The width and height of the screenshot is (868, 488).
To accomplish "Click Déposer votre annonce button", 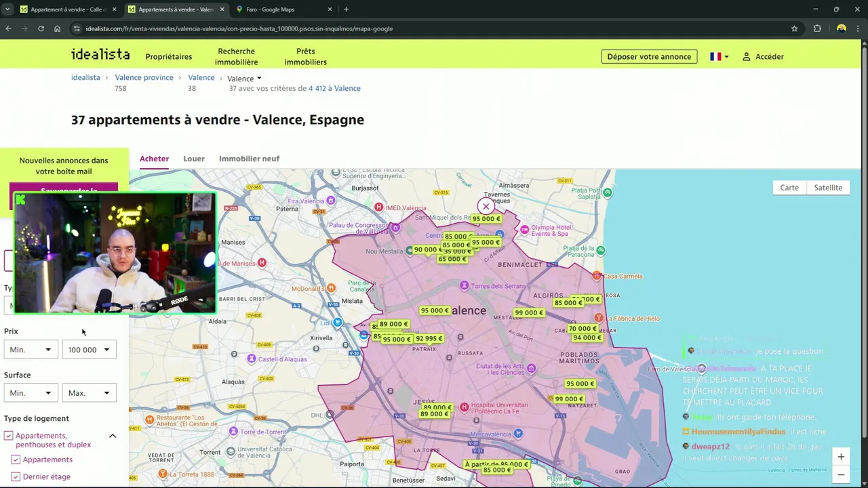I will [x=649, y=57].
